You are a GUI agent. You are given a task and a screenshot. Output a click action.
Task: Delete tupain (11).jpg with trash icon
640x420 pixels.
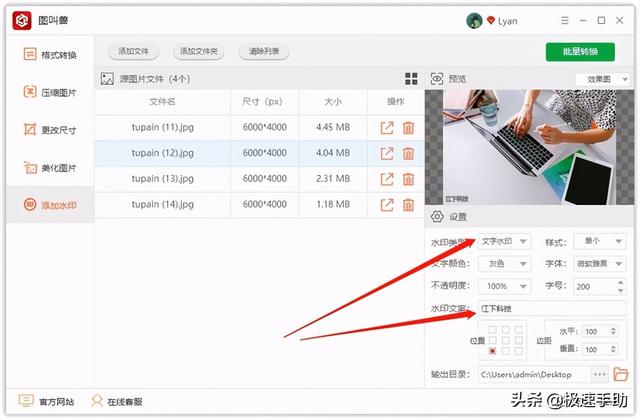[x=408, y=128]
